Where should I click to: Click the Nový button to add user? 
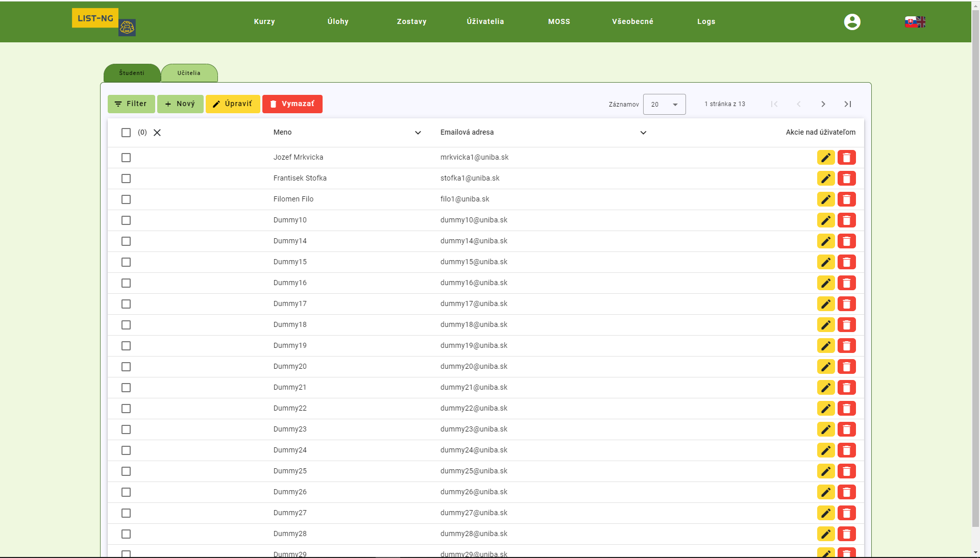pyautogui.click(x=180, y=104)
